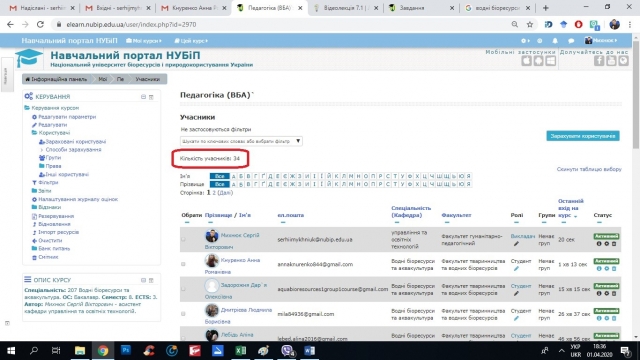640x360 pixels.
Task: Open Excel from the taskbar
Action: (x=240, y=350)
